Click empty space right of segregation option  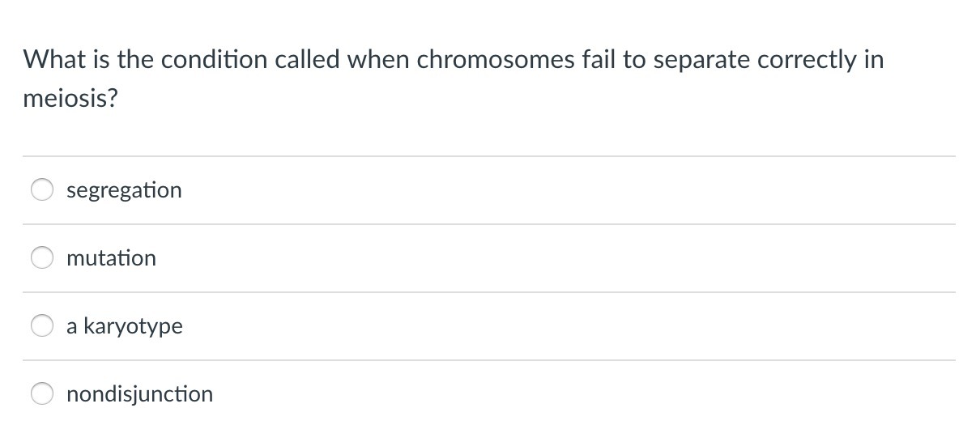(x=567, y=190)
